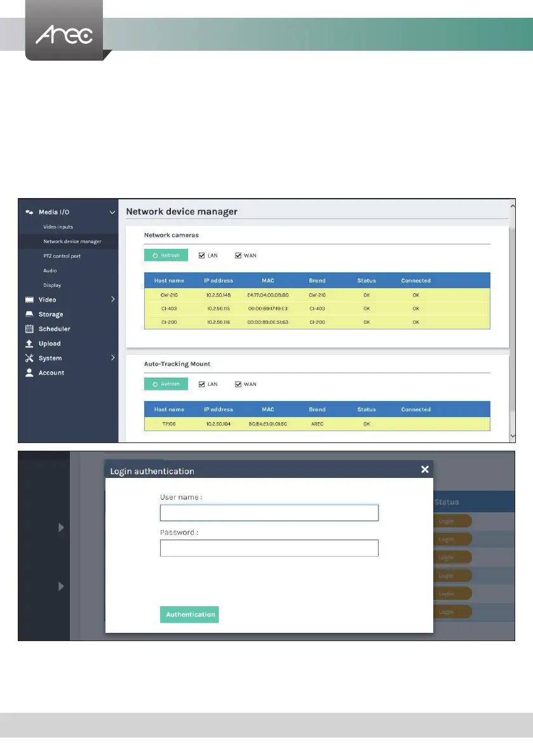This screenshot has height=756, width=533.
Task: Open the Video inputs menu item
Action: tap(58, 227)
